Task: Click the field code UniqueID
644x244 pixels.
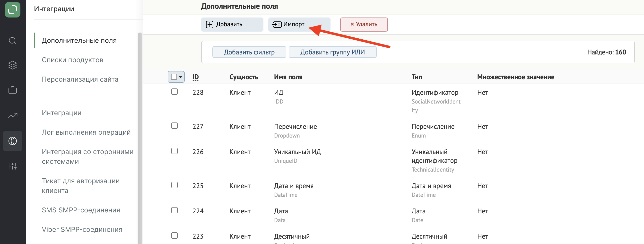Action: point(286,161)
